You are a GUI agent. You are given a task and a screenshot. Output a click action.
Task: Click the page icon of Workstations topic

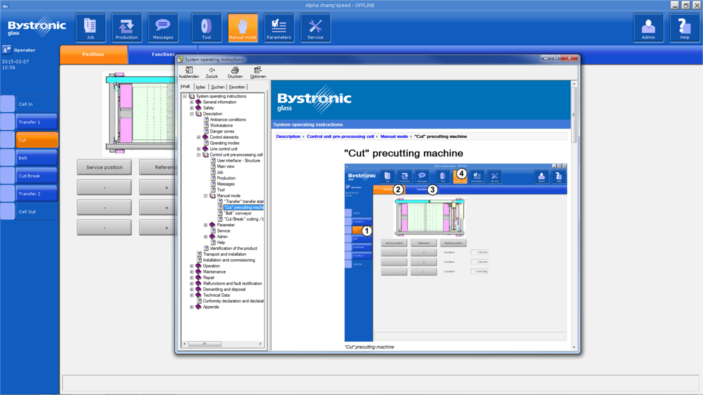(x=206, y=126)
